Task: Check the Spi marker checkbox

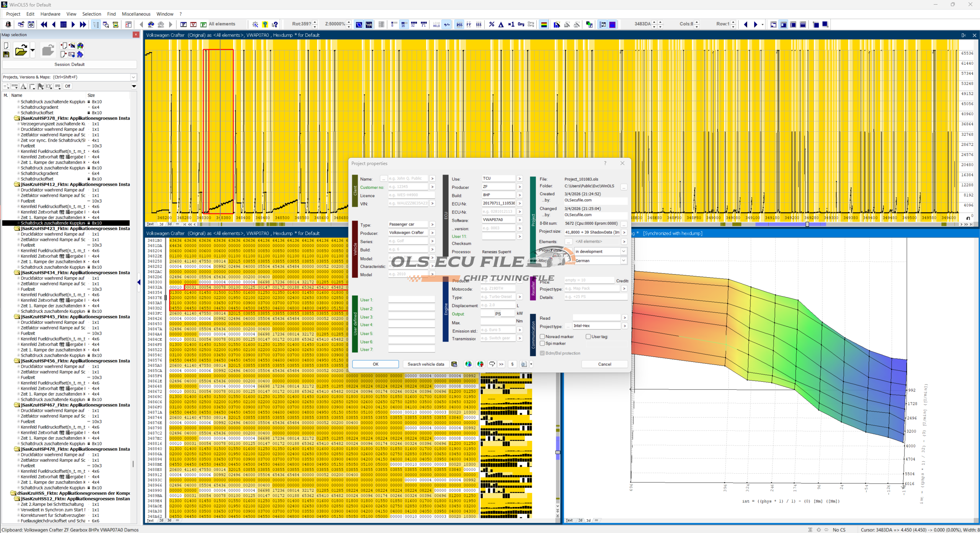Action: (x=542, y=343)
